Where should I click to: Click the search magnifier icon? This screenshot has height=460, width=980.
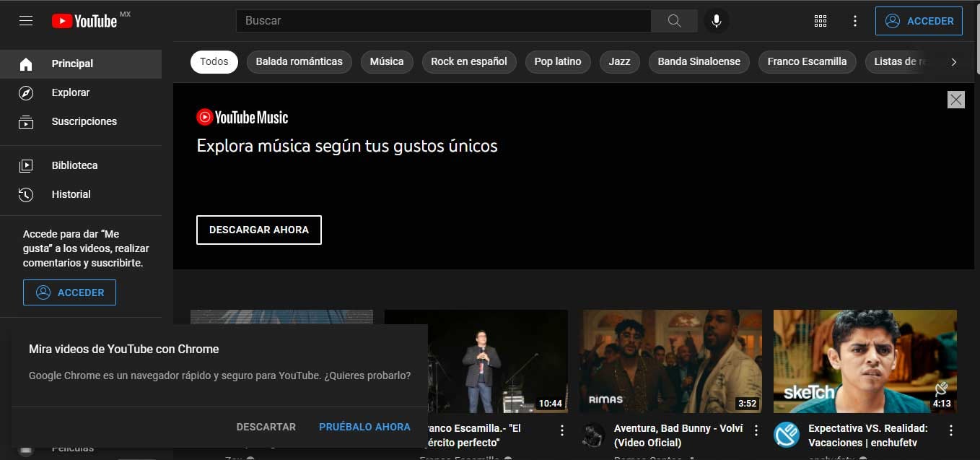pos(673,20)
